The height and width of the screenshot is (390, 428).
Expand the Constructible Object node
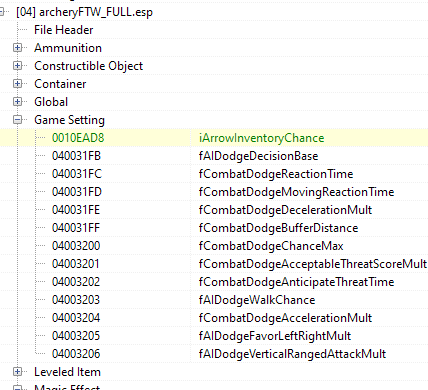[x=17, y=66]
